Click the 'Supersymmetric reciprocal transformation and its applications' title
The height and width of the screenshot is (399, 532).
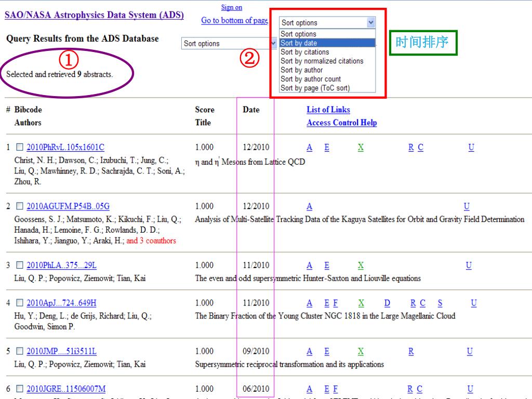289,364
